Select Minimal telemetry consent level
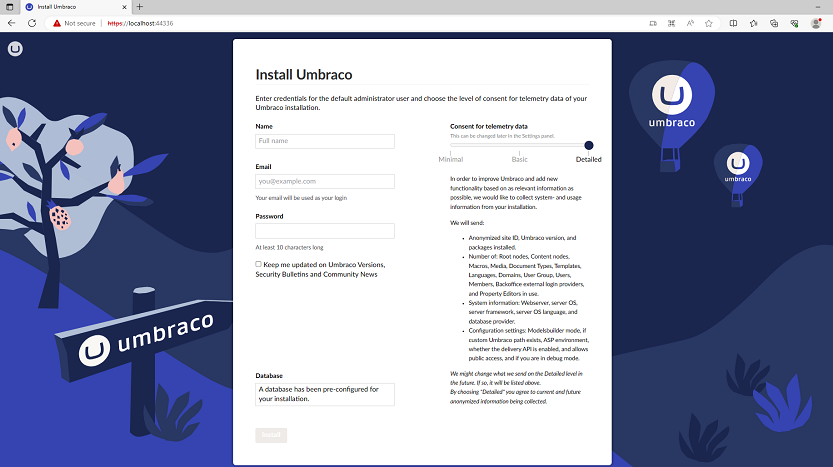 tap(450, 159)
